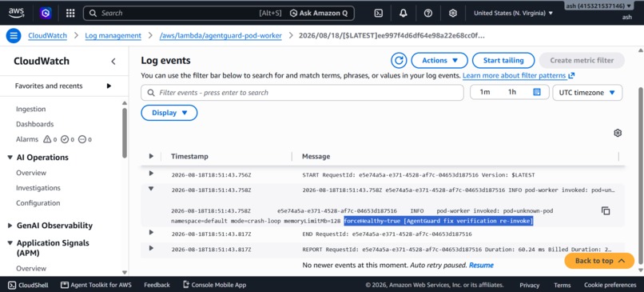Click Resume auto retry link

click(481, 266)
